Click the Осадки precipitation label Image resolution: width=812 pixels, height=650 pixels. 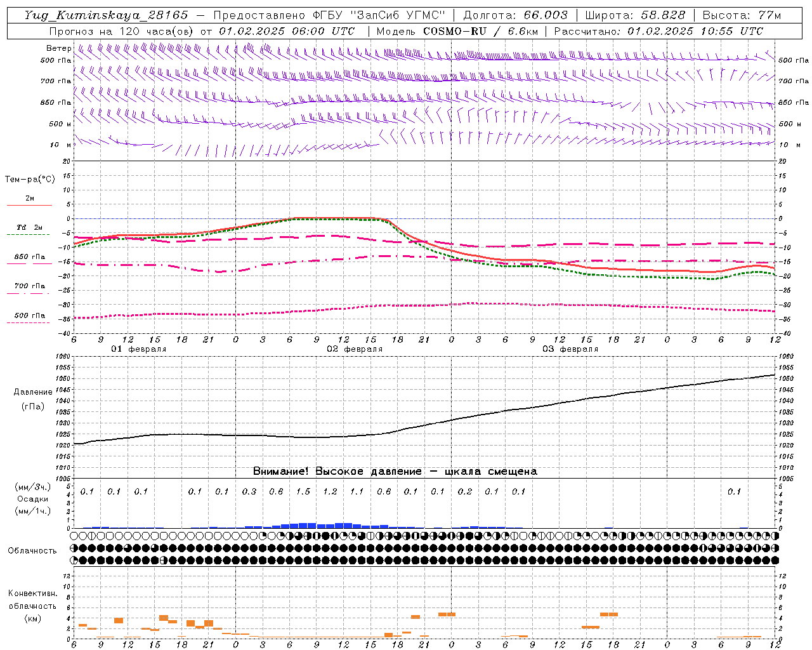[32, 499]
